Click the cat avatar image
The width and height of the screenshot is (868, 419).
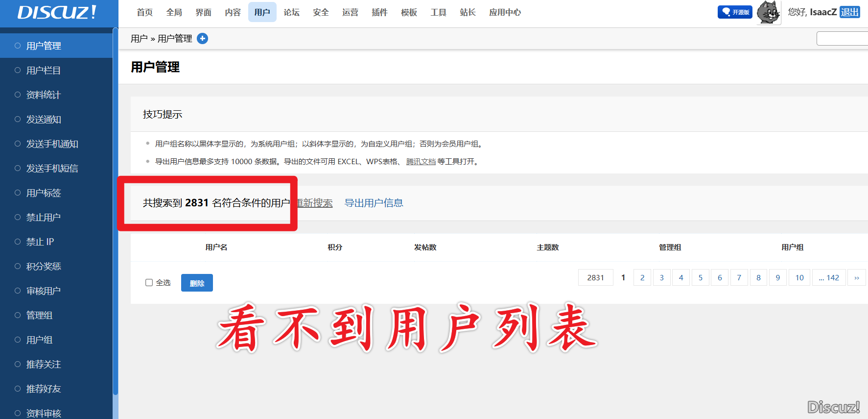[x=769, y=12]
